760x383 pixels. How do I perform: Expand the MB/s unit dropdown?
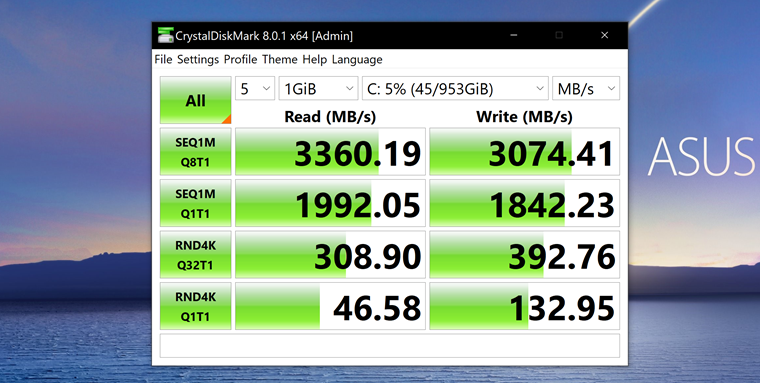[586, 89]
